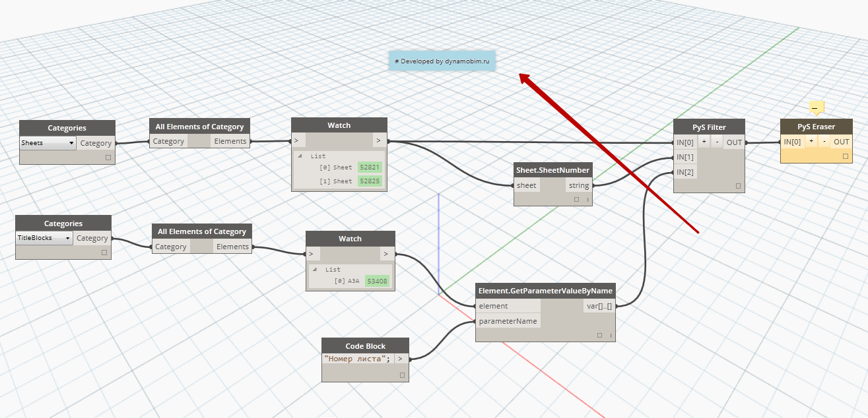868x418 pixels.
Task: Click the lacing bar icon on Element.GetParameterValueByName node
Action: click(x=611, y=335)
